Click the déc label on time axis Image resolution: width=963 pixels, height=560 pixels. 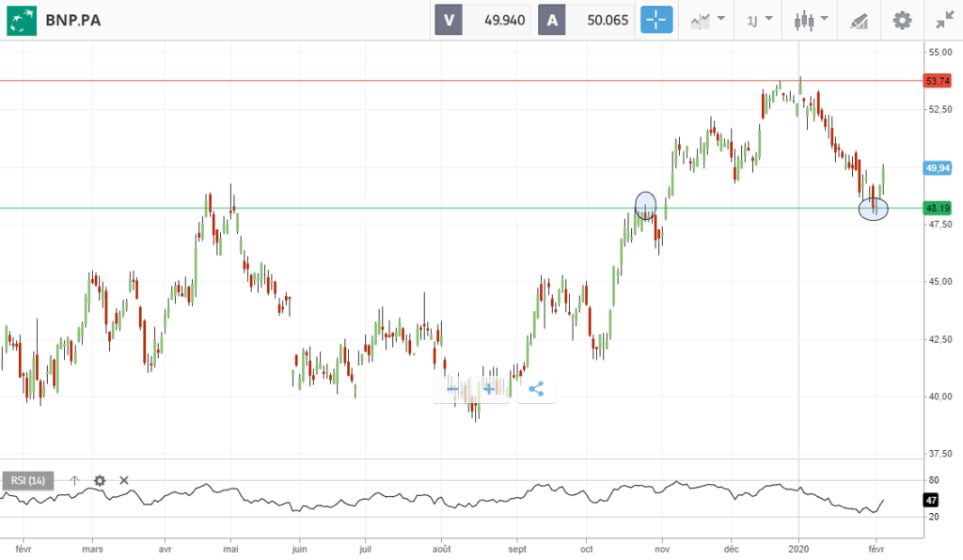tap(731, 549)
